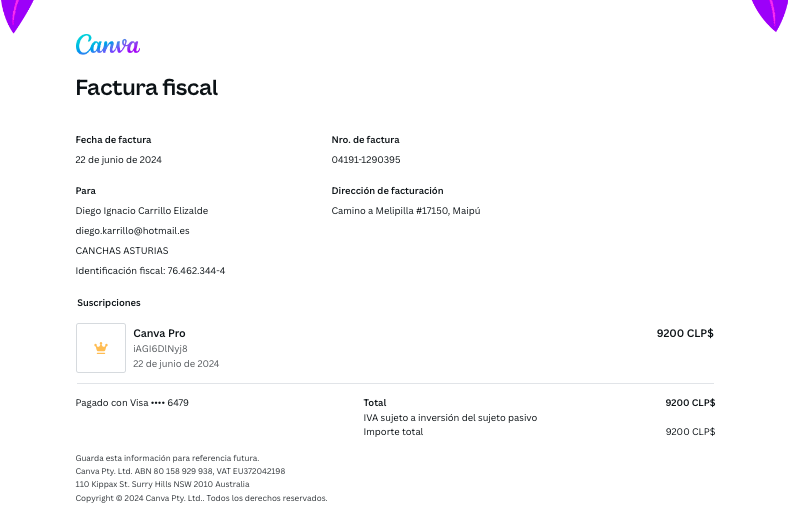Select the Factura fiscal heading

147,88
